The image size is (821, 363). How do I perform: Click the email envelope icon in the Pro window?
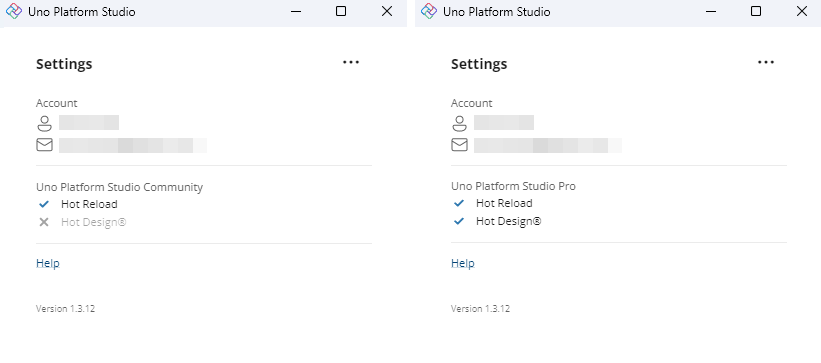pyautogui.click(x=460, y=145)
